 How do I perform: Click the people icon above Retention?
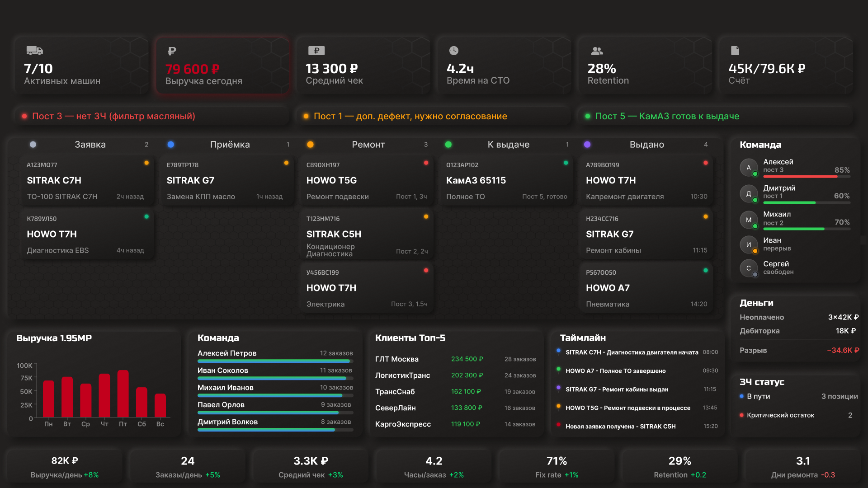pyautogui.click(x=597, y=51)
